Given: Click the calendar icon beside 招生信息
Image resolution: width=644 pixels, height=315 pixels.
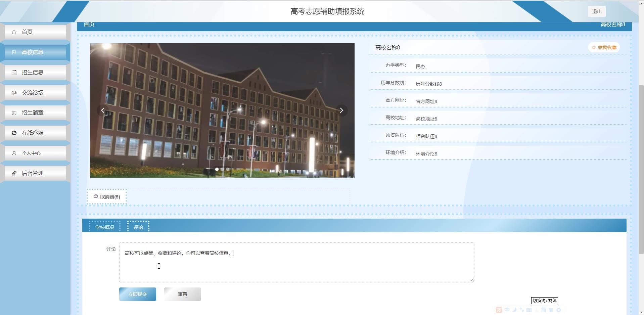Looking at the screenshot, I should pos(14,73).
